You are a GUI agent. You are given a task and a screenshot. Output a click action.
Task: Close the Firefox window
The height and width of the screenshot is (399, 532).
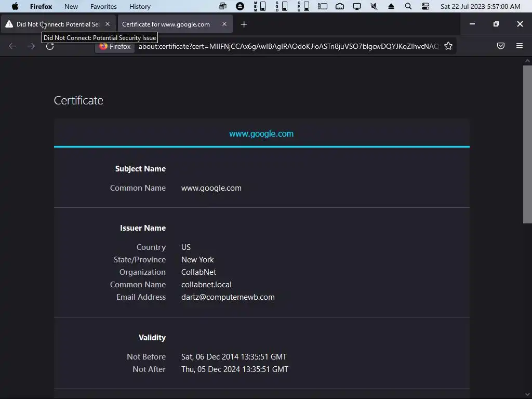pyautogui.click(x=520, y=24)
